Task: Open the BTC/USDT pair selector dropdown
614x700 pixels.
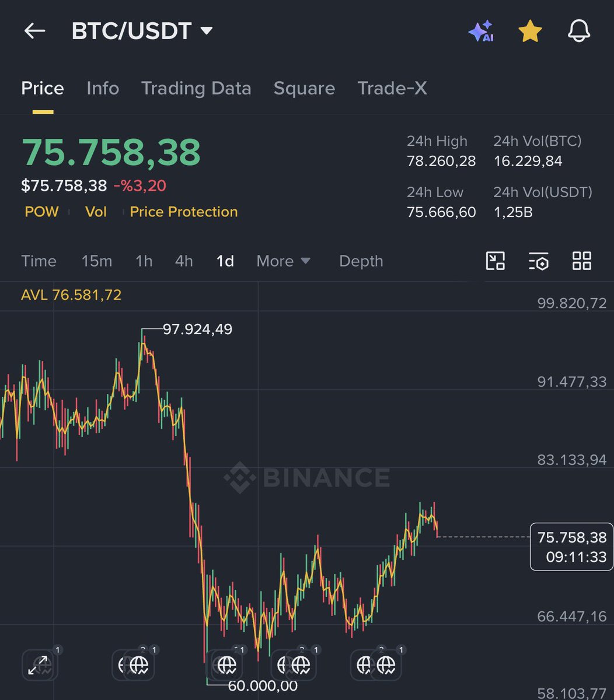Action: [x=142, y=31]
